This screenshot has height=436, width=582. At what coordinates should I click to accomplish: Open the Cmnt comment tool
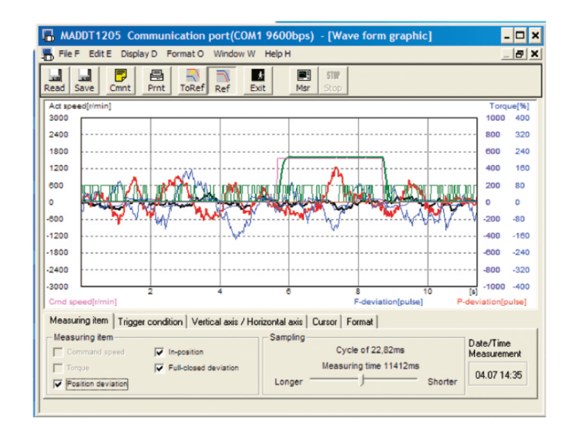(x=120, y=81)
